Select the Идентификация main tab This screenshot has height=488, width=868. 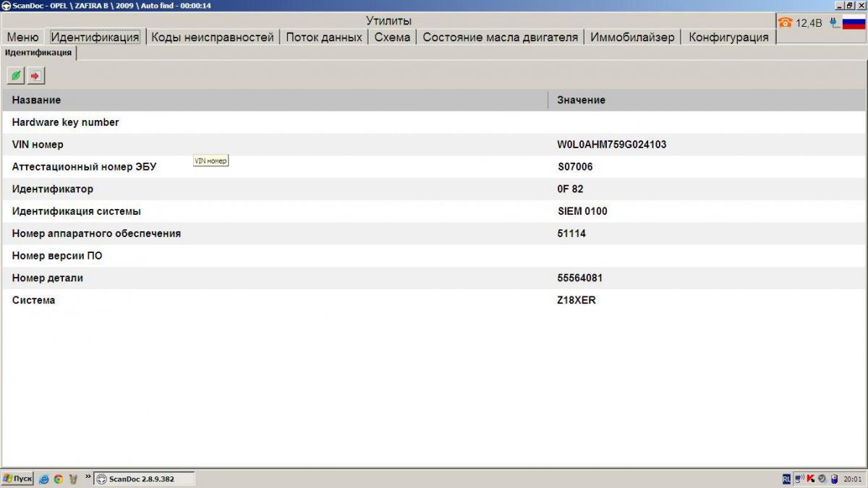(95, 37)
